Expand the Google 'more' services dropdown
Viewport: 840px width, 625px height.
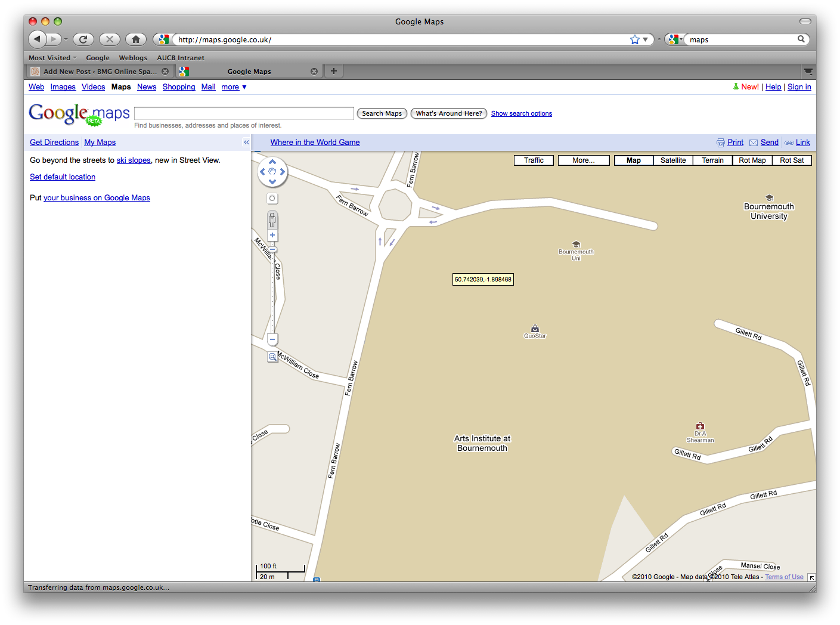[x=234, y=87]
